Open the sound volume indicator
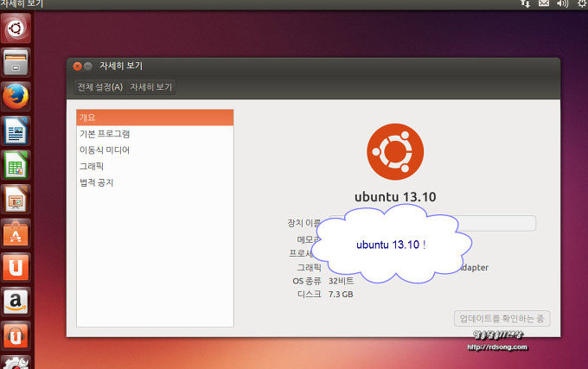The image size is (588, 369). 563,4
